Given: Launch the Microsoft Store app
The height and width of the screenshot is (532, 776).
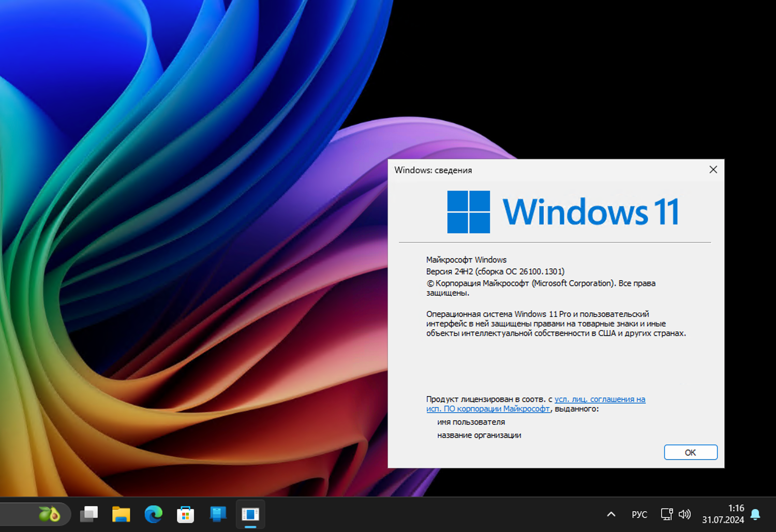Looking at the screenshot, I should pyautogui.click(x=185, y=514).
